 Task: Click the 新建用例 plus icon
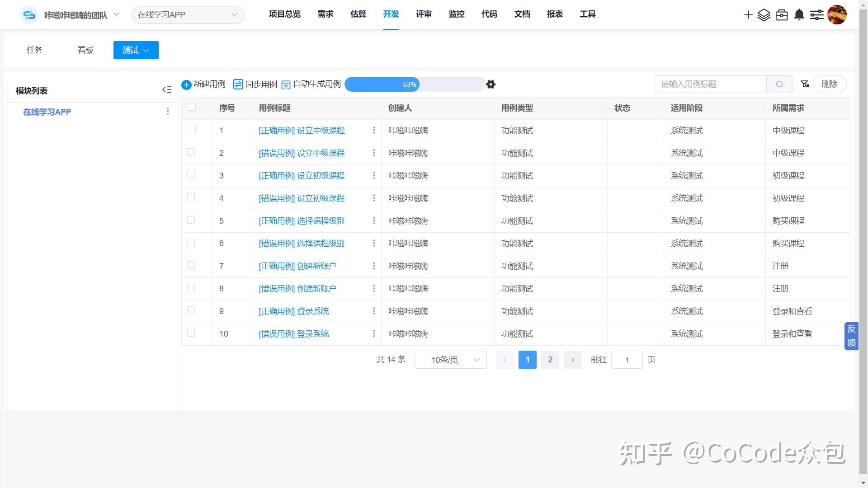186,84
